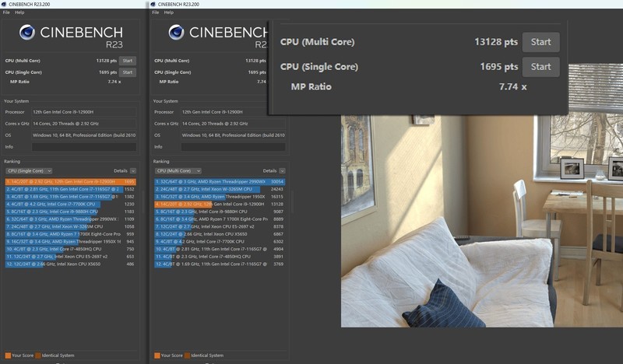
Task: Click the orange Your Score swatch in left window
Action: click(7, 355)
